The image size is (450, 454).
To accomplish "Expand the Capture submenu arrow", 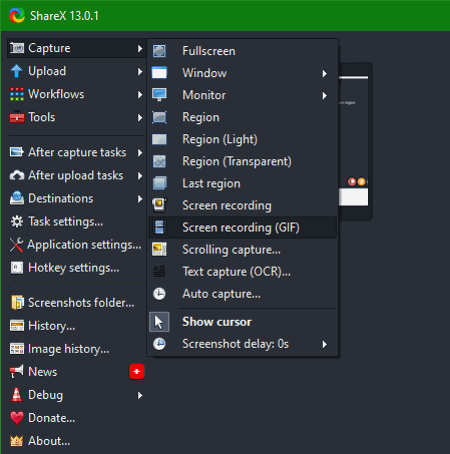I will click(140, 49).
